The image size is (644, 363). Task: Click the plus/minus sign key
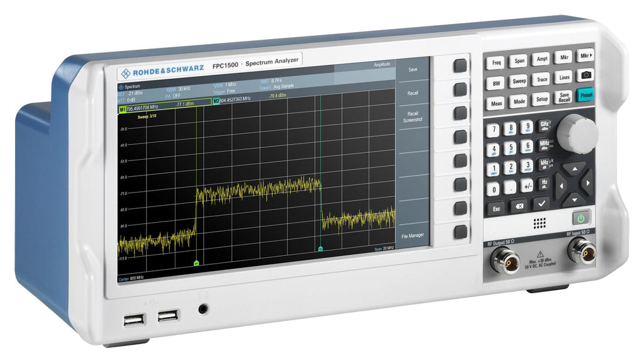[528, 186]
